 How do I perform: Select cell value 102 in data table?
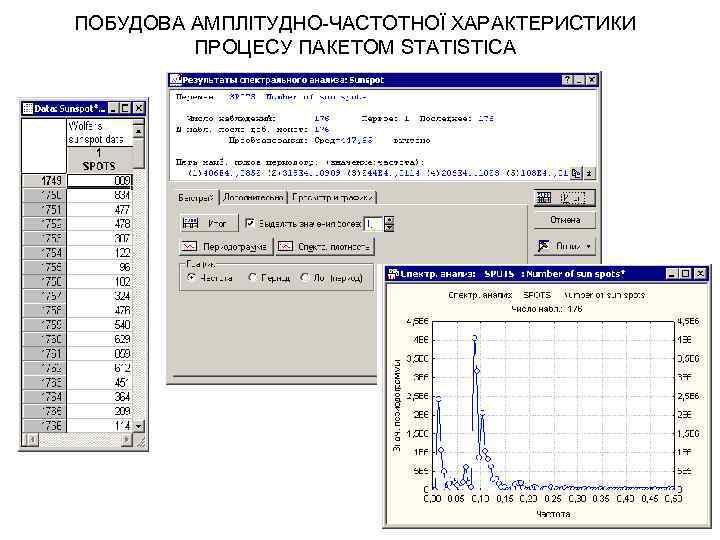pos(100,281)
